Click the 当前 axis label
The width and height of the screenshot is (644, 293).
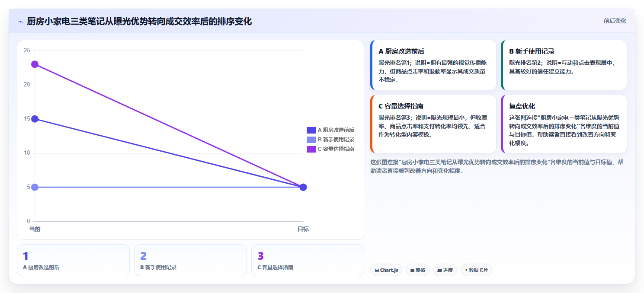pyautogui.click(x=35, y=229)
